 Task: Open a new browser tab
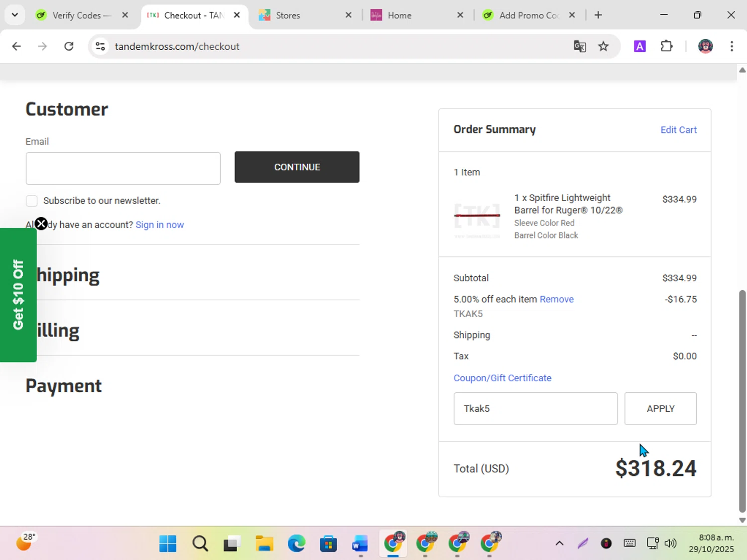pos(598,15)
